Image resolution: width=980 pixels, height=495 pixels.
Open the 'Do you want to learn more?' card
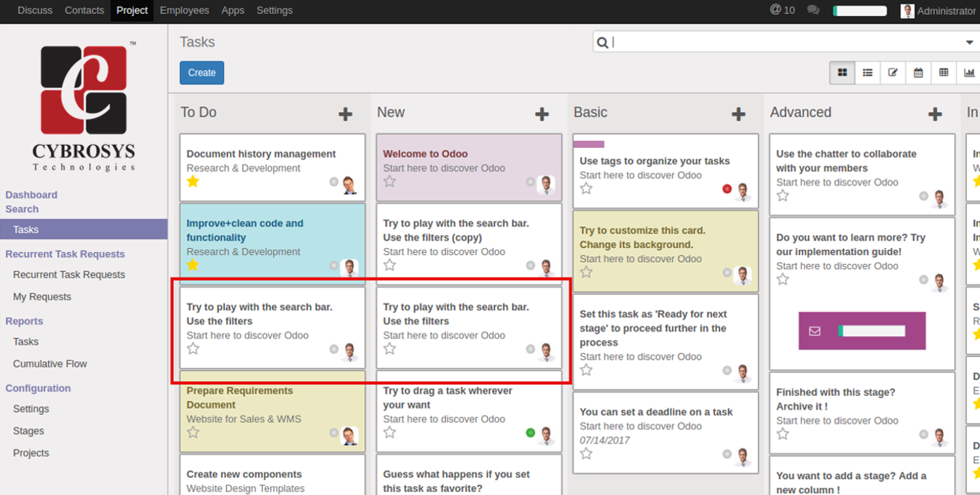click(862, 293)
